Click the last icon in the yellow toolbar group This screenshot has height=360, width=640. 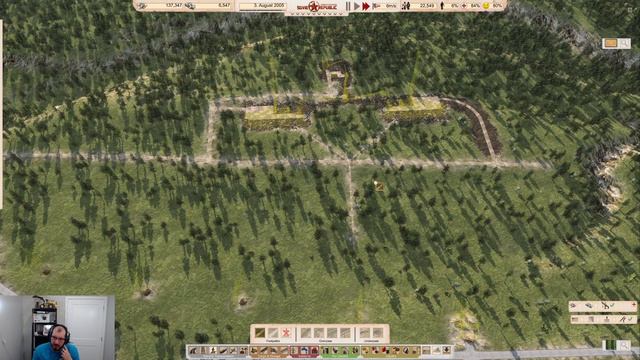click(416, 350)
